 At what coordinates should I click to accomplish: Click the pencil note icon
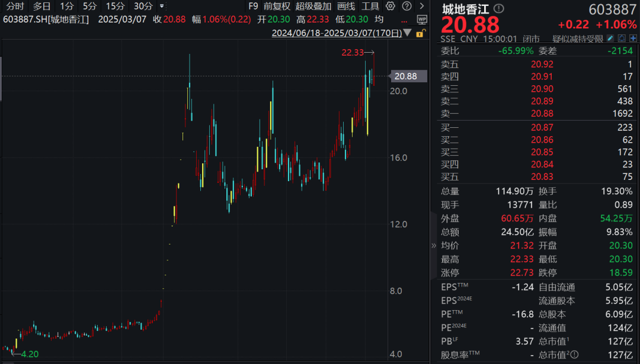[610, 38]
